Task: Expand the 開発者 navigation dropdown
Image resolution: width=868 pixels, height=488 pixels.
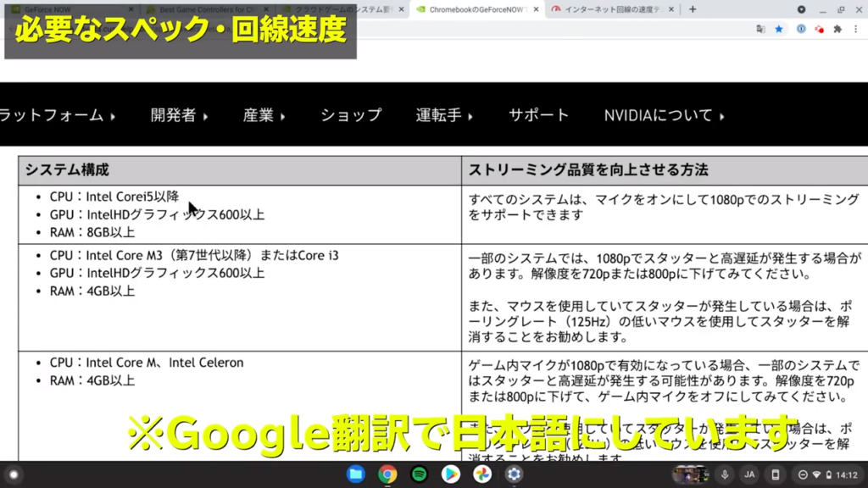Action: tap(179, 115)
